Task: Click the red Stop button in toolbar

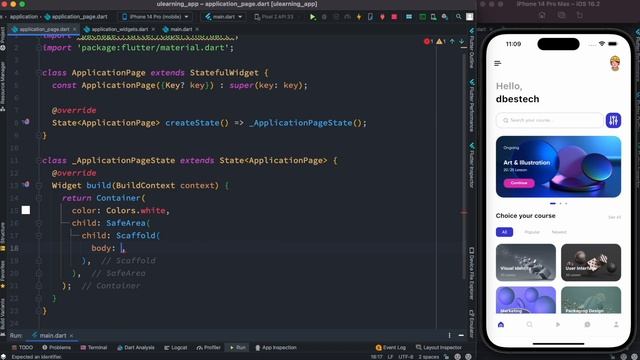Action: pos(394,17)
